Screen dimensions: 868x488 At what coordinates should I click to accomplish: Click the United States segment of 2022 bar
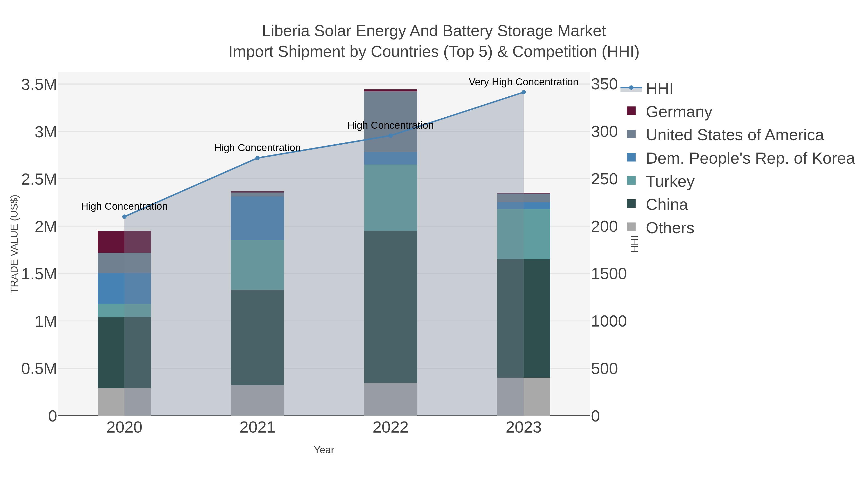click(x=391, y=122)
